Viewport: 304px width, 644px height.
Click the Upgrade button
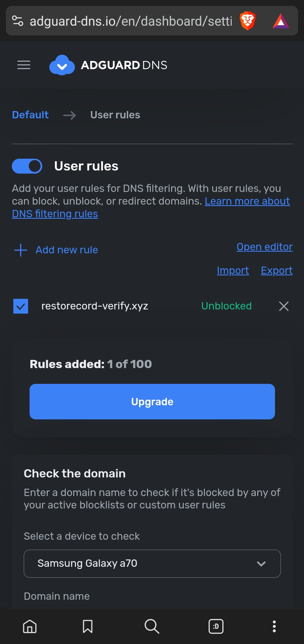(152, 401)
